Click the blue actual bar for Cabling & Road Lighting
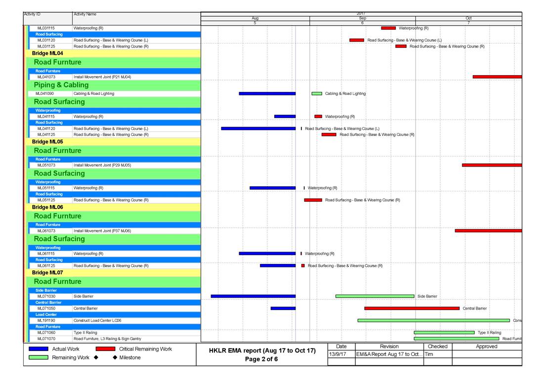Viewport: 555px width, 392px height. coord(267,93)
